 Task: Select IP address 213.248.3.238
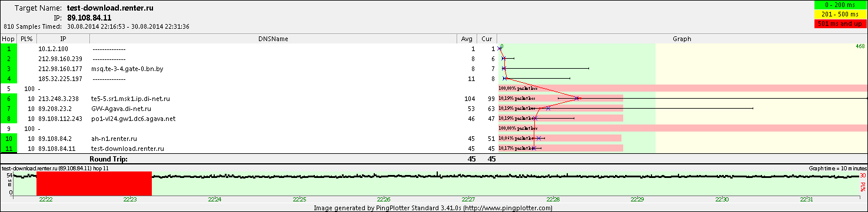point(58,99)
